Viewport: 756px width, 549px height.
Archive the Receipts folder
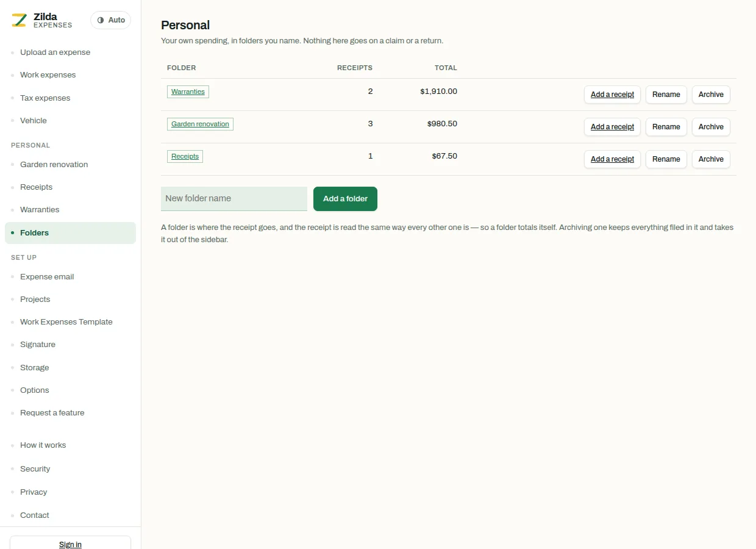coord(711,159)
